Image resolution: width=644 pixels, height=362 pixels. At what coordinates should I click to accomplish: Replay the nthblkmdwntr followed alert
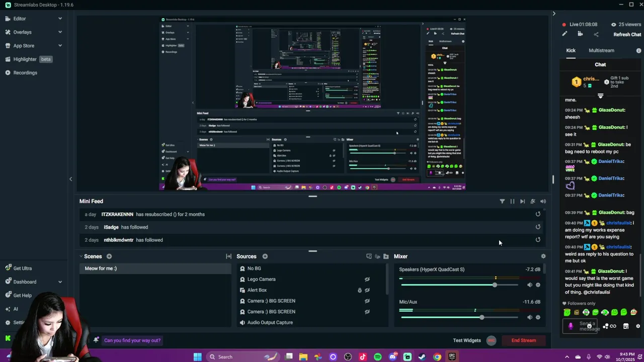point(538,240)
